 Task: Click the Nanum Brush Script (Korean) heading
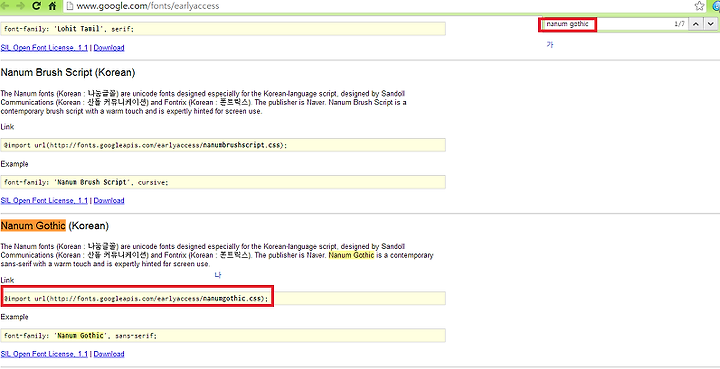click(68, 73)
